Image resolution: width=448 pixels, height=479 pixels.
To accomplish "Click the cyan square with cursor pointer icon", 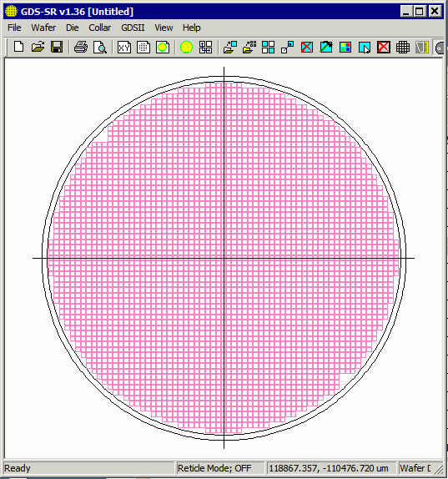I will pos(365,47).
